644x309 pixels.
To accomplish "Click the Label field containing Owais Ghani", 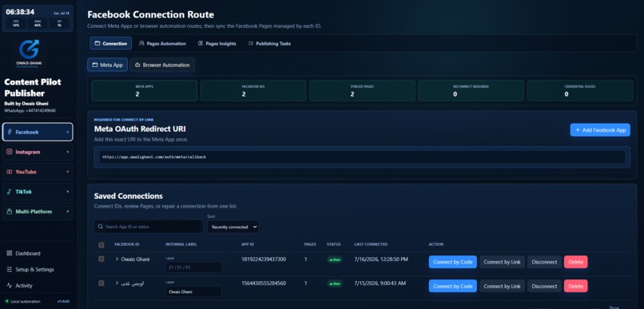I will coord(193,291).
